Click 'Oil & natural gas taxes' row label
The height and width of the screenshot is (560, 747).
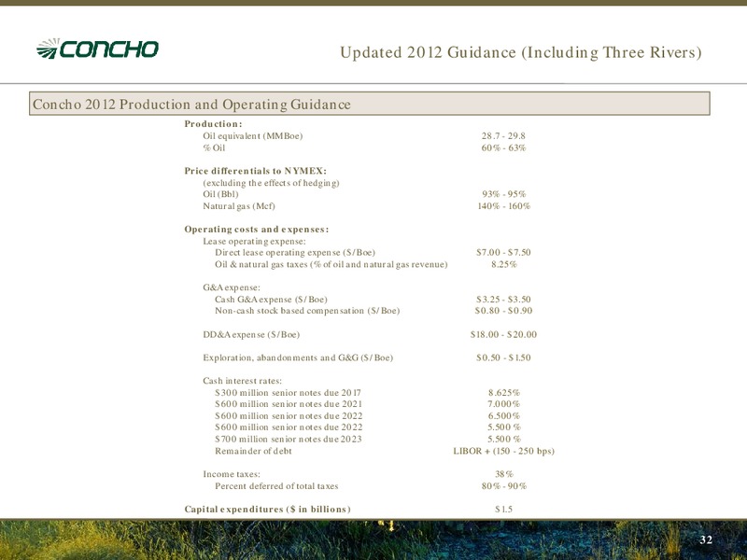tap(331, 264)
